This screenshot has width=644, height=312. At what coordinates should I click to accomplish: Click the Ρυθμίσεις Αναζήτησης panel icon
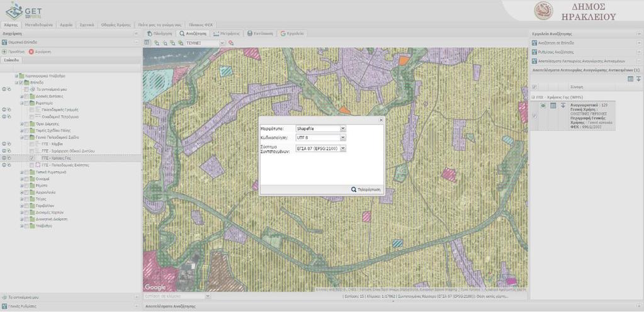[x=534, y=52]
